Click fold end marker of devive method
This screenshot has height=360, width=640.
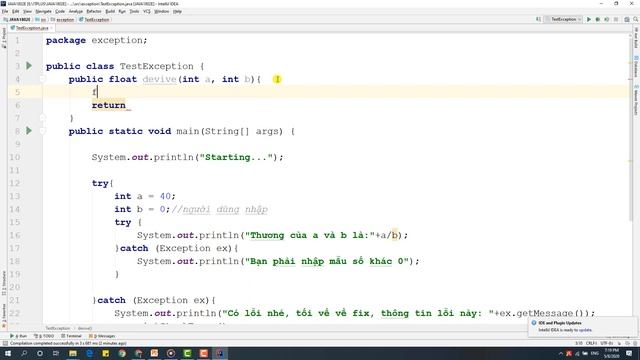pos(42,118)
